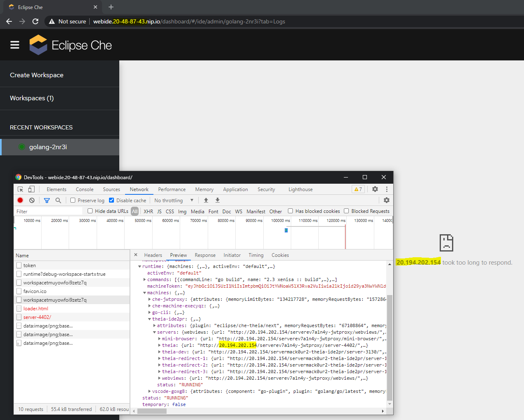Viewport: 524px width, 420px height.
Task: Check the Hide data URLs checkbox
Action: click(90, 211)
